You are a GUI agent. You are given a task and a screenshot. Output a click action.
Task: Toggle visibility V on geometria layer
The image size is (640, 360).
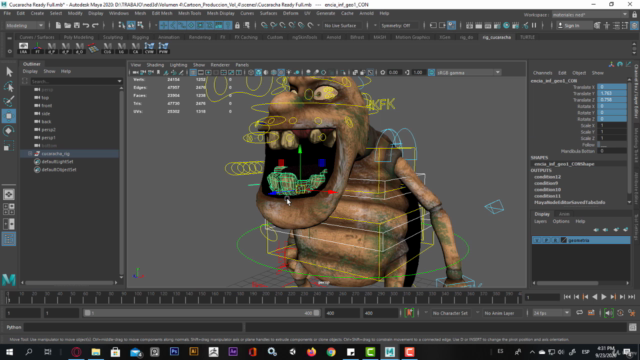pyautogui.click(x=537, y=240)
